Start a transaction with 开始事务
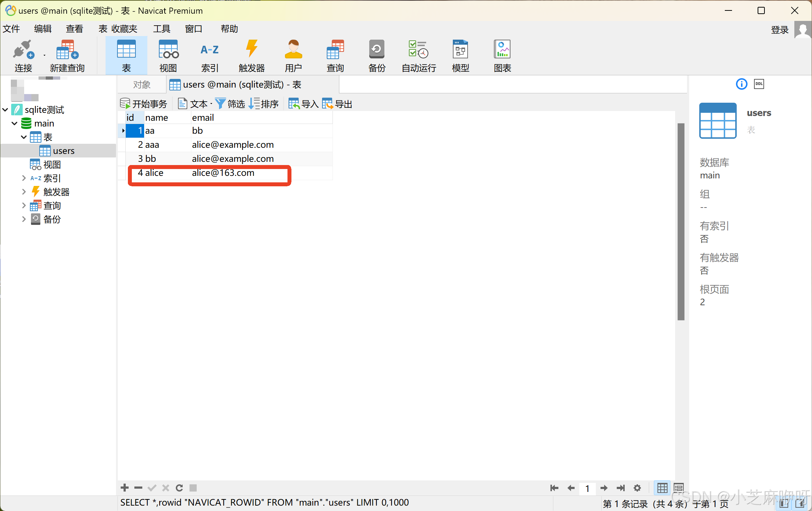The width and height of the screenshot is (812, 511). [x=143, y=103]
